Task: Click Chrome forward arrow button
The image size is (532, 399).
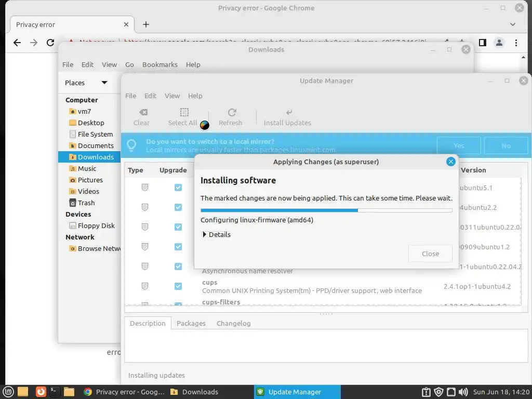Action: [34, 43]
